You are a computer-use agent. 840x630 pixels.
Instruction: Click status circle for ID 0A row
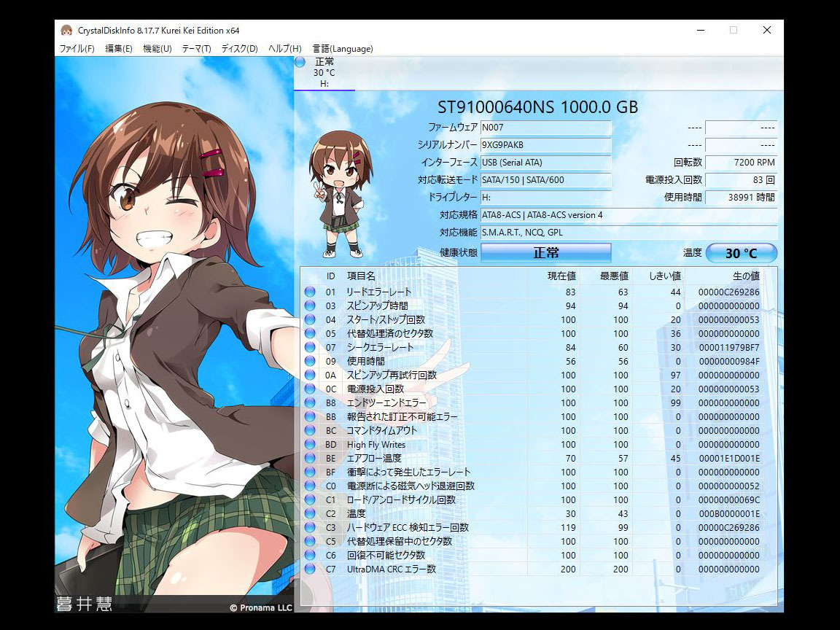(310, 375)
